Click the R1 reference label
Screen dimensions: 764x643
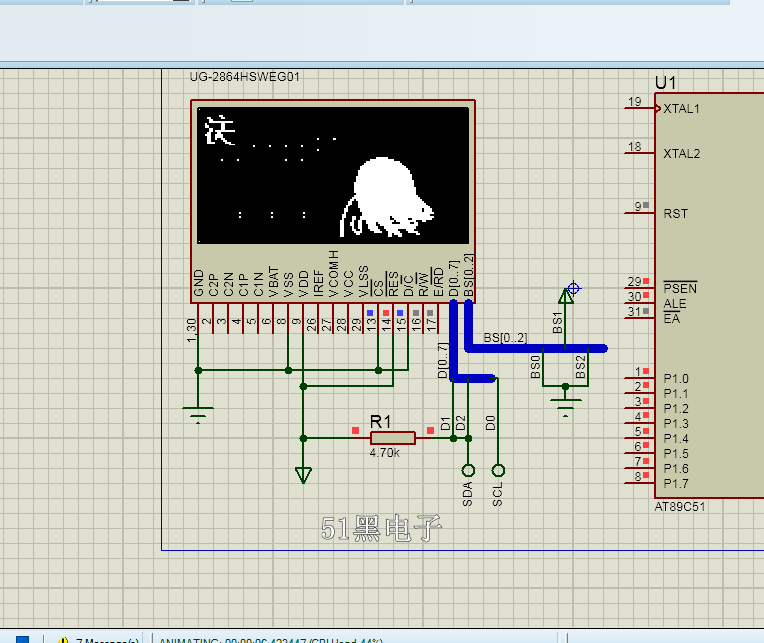point(380,421)
